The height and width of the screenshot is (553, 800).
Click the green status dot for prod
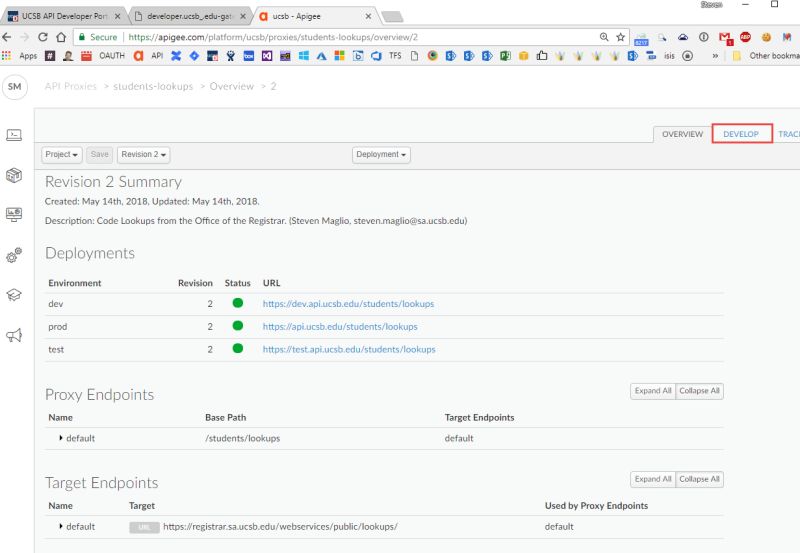[238, 325]
